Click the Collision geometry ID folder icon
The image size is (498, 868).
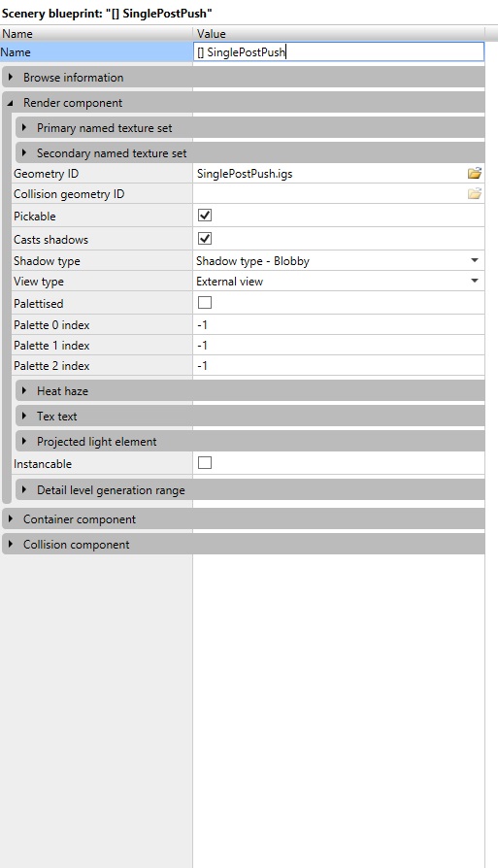[475, 194]
